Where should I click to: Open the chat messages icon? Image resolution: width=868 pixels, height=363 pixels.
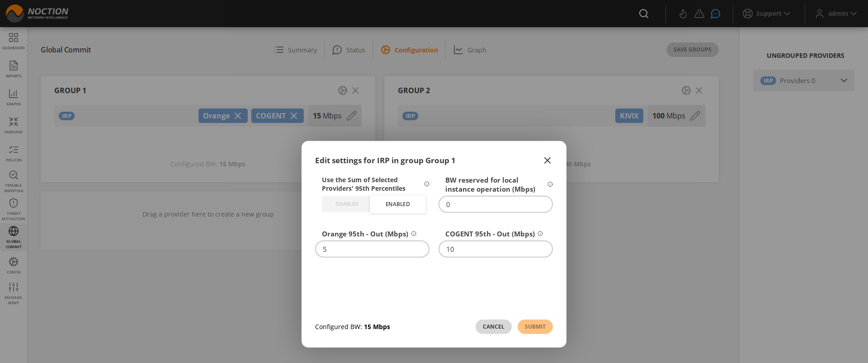click(x=715, y=14)
